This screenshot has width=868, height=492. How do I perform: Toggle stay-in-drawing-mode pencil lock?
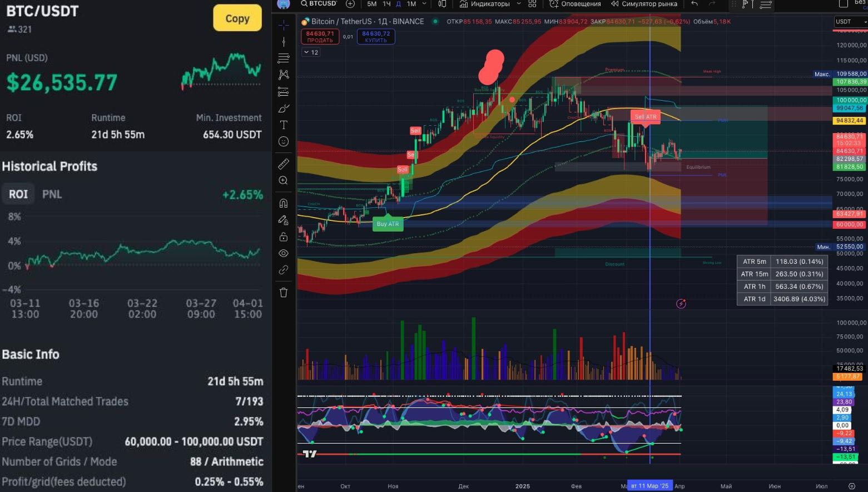pos(284,220)
